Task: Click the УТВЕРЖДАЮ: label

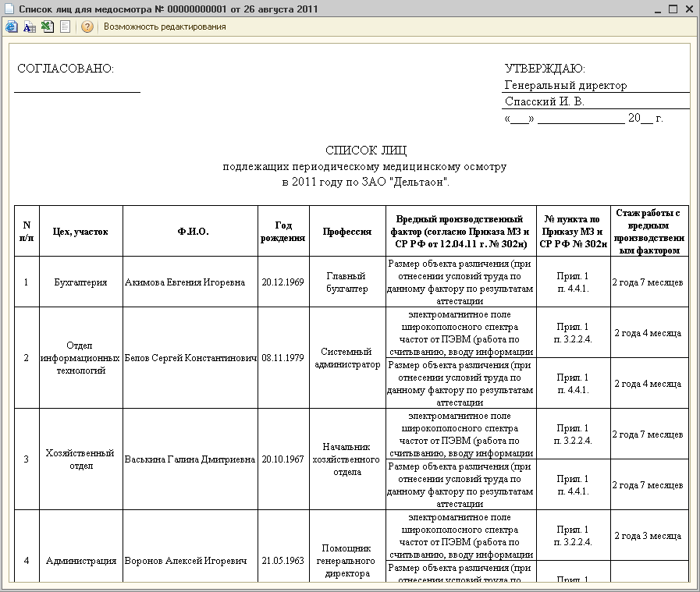Action: click(545, 69)
